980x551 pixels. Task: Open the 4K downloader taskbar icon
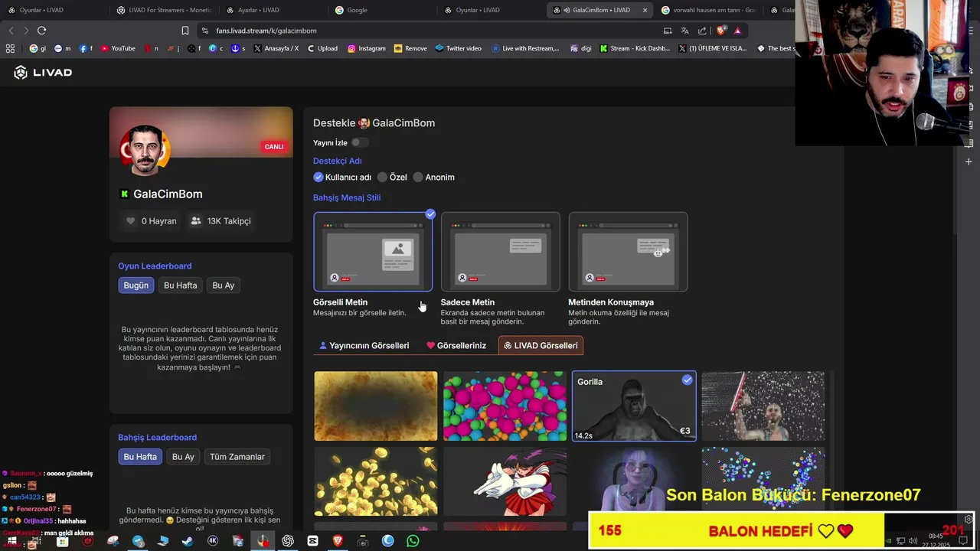213,541
